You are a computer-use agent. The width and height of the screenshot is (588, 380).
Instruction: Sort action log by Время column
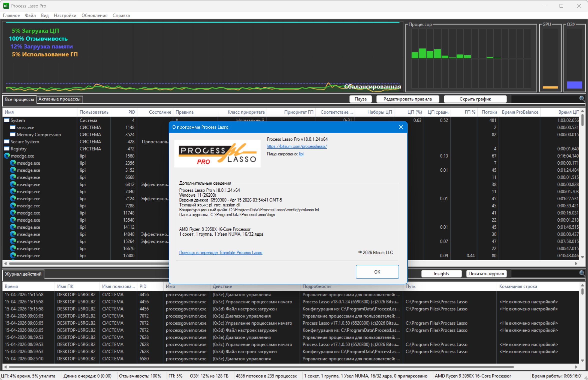[11, 286]
